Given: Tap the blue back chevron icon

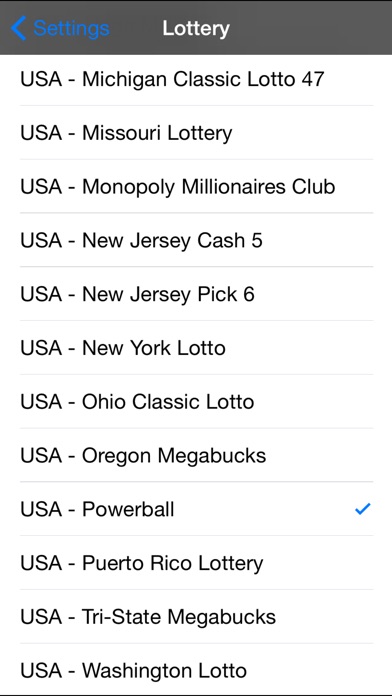Looking at the screenshot, I should [19, 28].
